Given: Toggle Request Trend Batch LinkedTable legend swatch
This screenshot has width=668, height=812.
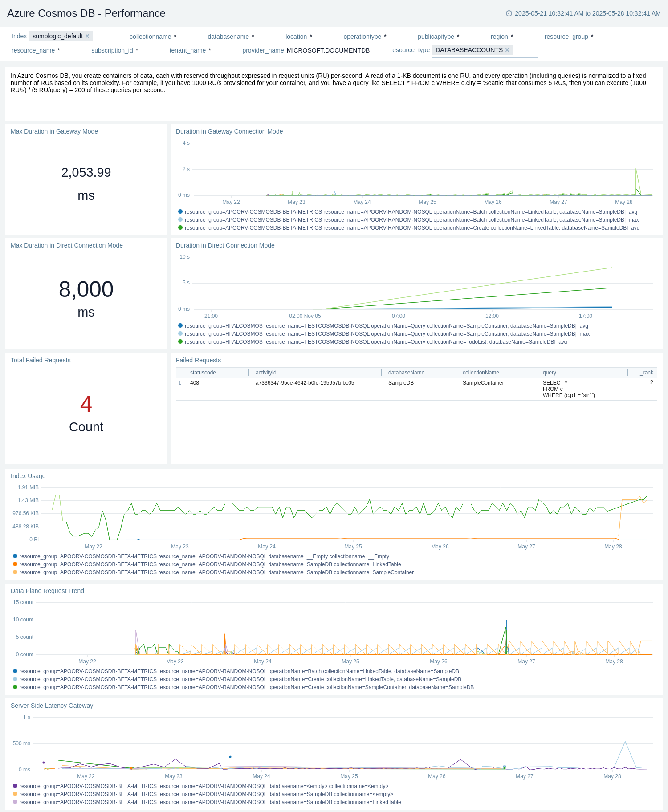Looking at the screenshot, I should [15, 671].
